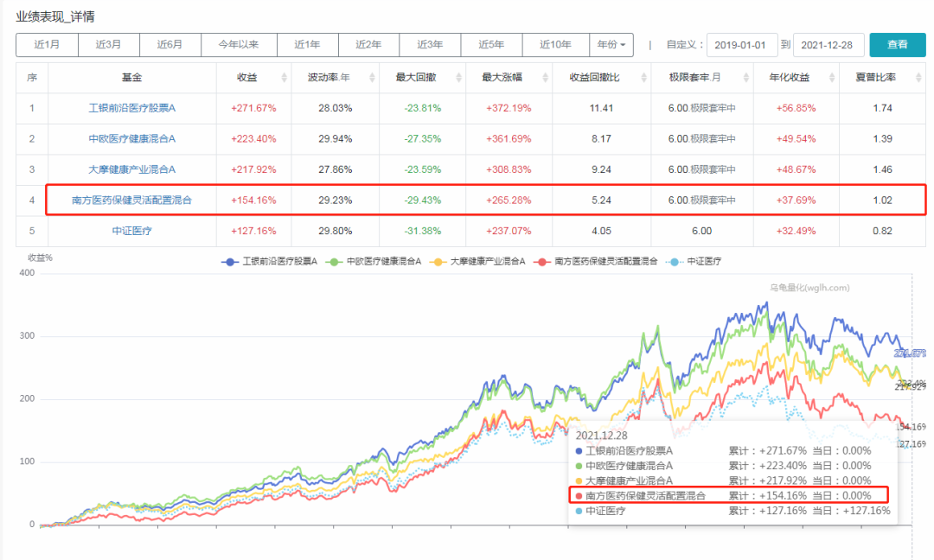934x560 pixels.
Task: Sort the table by 波动率.年 column
Action: tap(372, 78)
